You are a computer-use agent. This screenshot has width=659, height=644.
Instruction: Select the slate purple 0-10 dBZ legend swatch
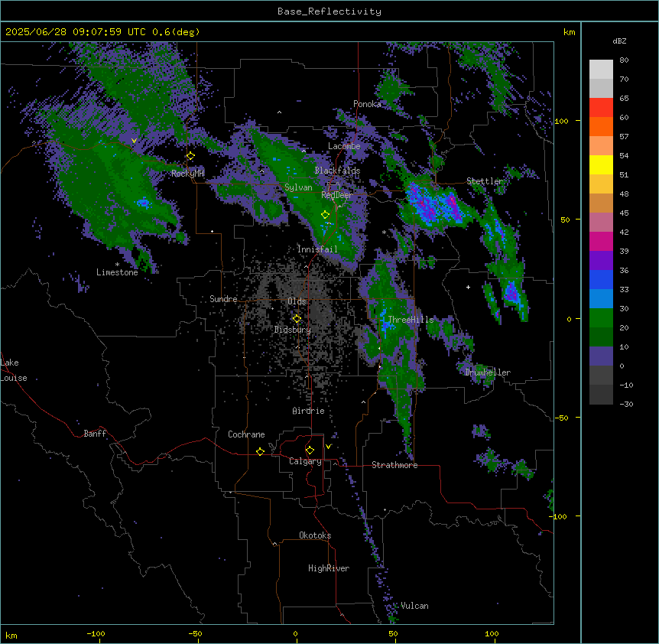[x=601, y=356]
